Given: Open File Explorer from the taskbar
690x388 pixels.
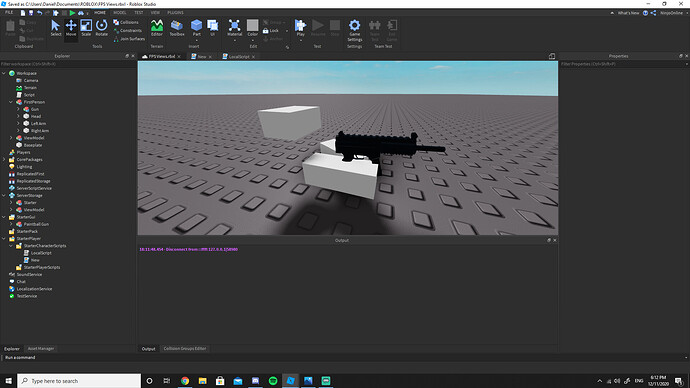Looking at the screenshot, I should point(202,381).
